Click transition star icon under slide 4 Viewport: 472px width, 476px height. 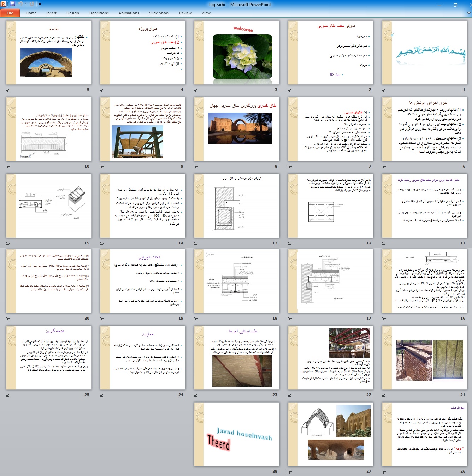pos(102,90)
